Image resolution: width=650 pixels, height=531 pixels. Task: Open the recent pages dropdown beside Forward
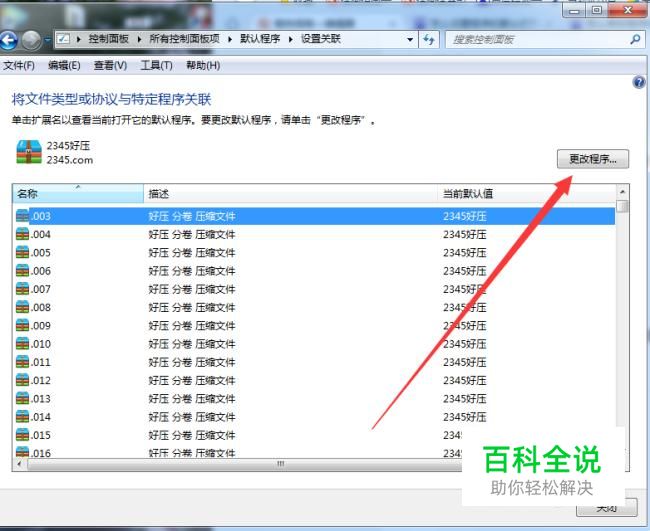pyautogui.click(x=47, y=40)
